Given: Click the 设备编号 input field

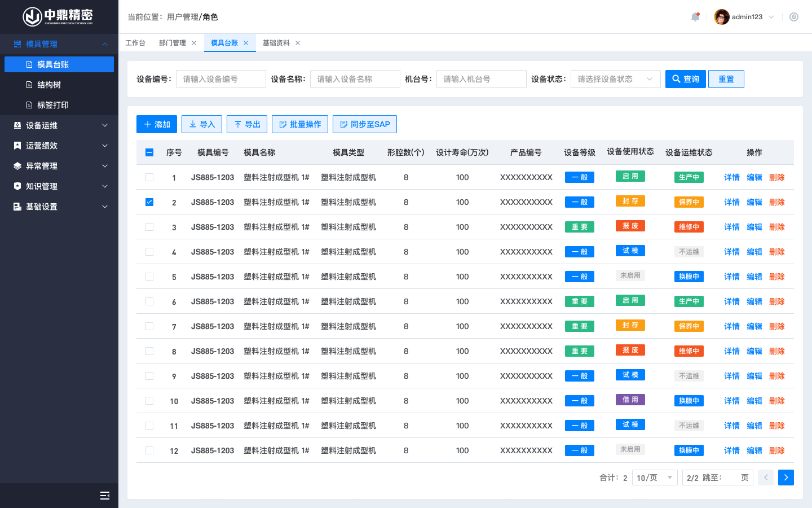Looking at the screenshot, I should (220, 79).
